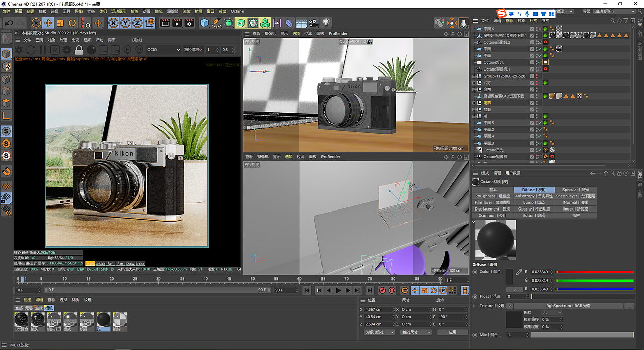Open the 绝对尺寸 dropdown
Viewport: 644px width, 350px height.
pos(416,332)
